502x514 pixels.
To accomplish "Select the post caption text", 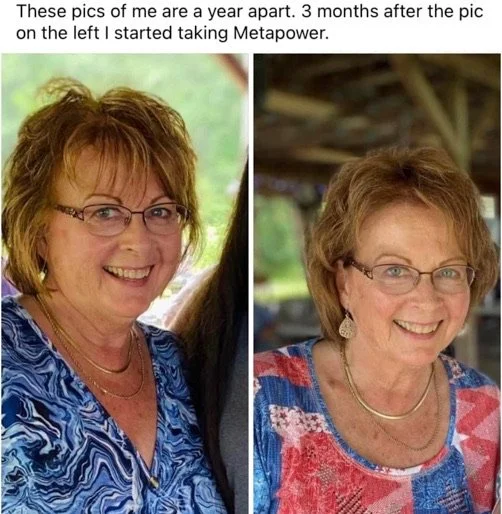I will coord(249,22).
